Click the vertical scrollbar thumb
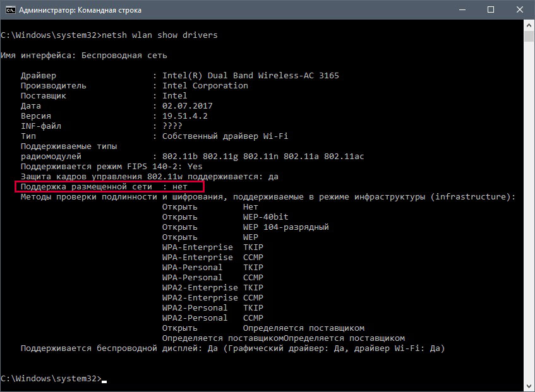The image size is (535, 392). (x=529, y=37)
